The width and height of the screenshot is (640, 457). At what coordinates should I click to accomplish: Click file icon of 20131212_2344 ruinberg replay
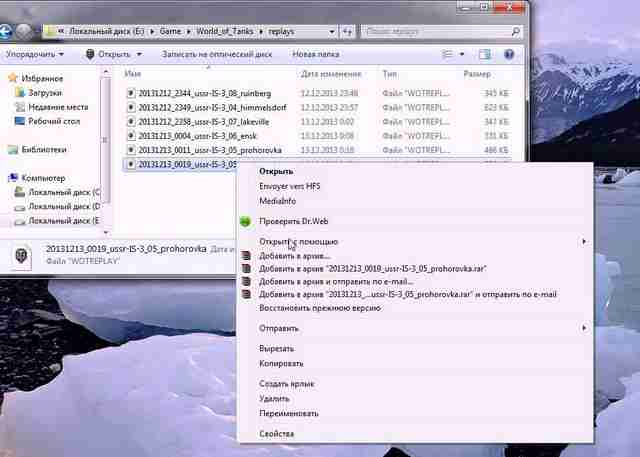coord(131,93)
